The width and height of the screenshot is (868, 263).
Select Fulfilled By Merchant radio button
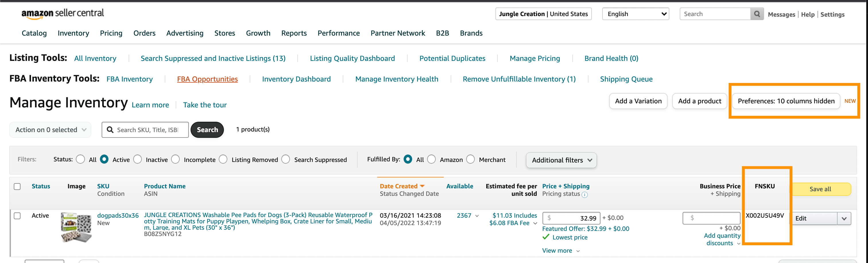tap(471, 159)
